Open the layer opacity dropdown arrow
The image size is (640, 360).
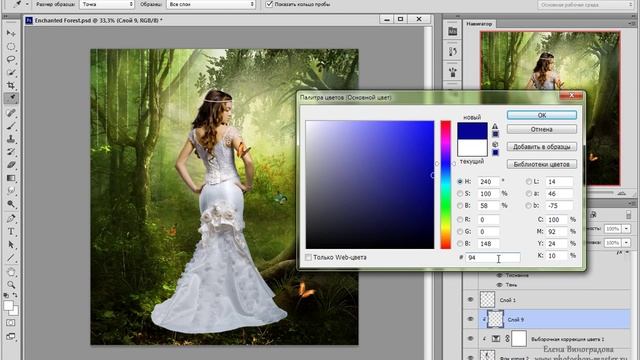626,229
